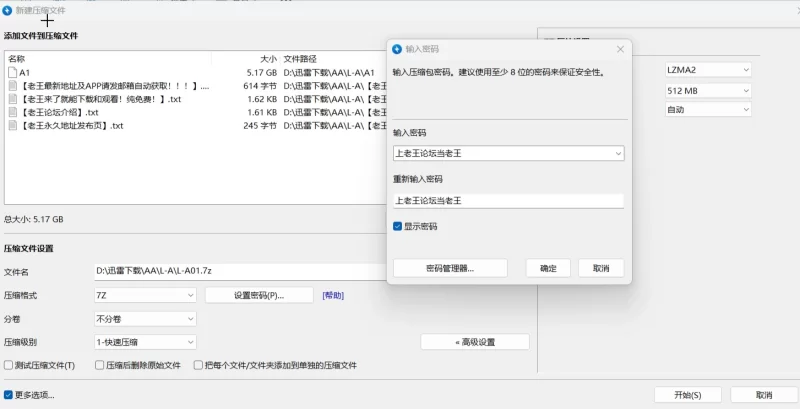Click the 重新输入密码 text field
This screenshot has width=800, height=409.
[x=508, y=200]
